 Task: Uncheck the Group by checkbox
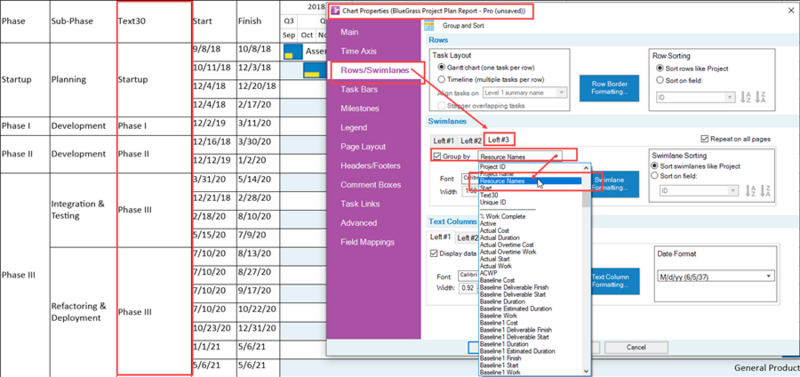coord(436,157)
